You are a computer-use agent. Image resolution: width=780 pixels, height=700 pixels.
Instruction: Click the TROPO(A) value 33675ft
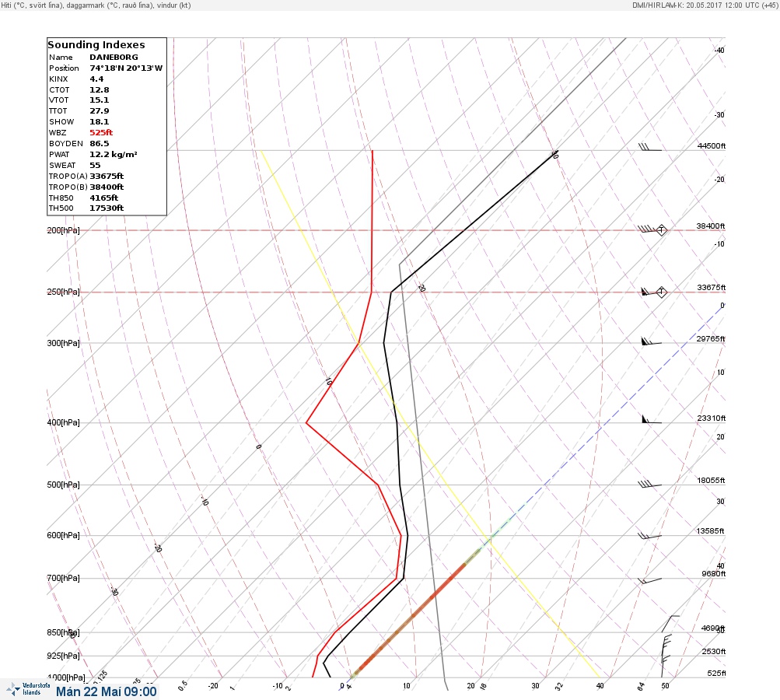point(107,176)
